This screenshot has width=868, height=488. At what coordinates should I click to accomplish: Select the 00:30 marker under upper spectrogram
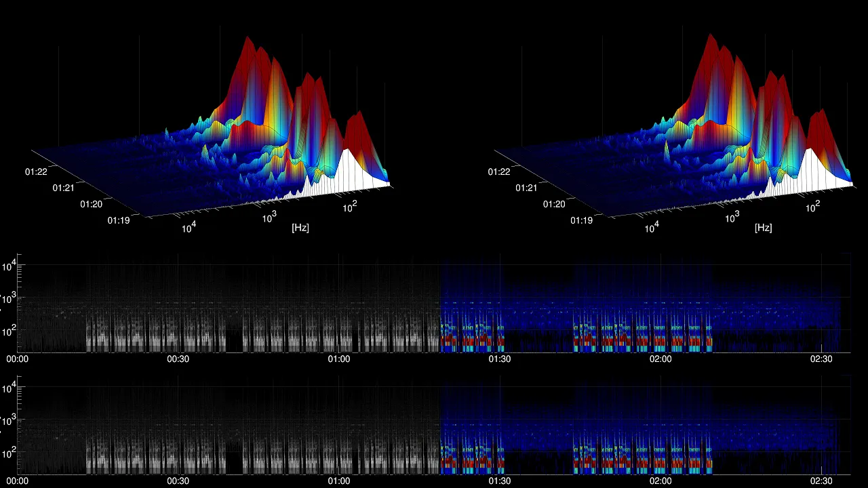click(x=178, y=359)
